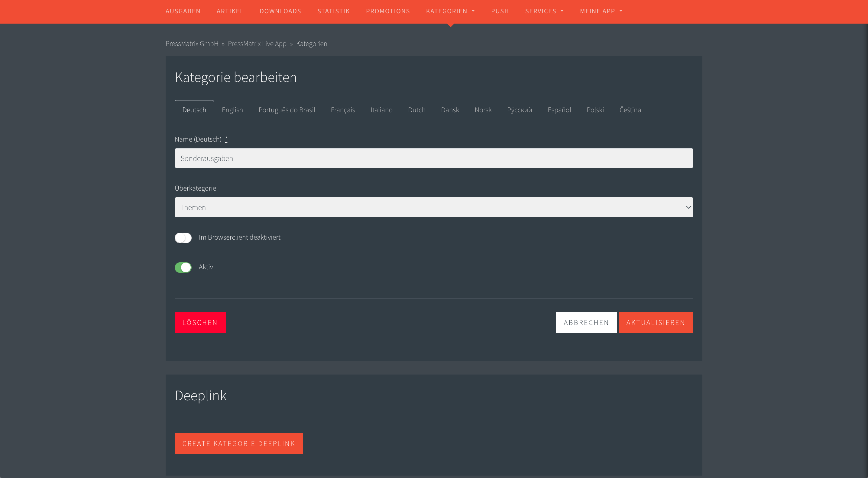
Task: Select the Deutsch language tab
Action: [x=194, y=110]
